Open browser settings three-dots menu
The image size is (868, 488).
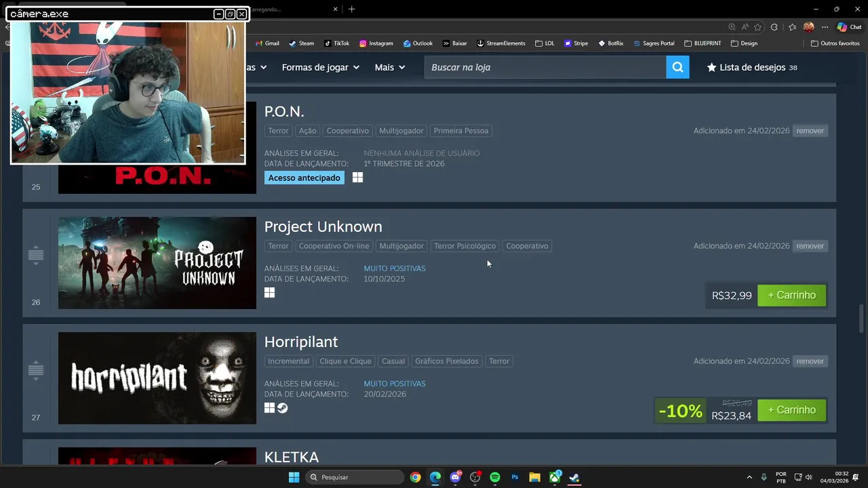click(825, 27)
